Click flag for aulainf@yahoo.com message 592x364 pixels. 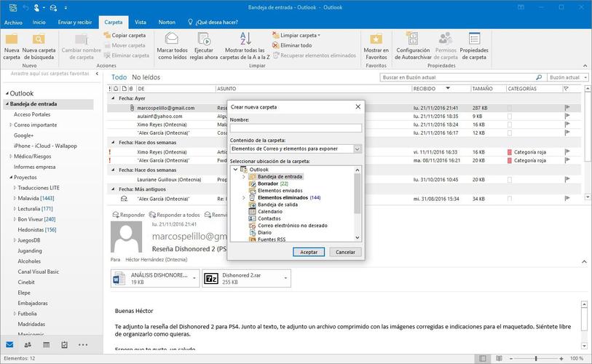(567, 116)
